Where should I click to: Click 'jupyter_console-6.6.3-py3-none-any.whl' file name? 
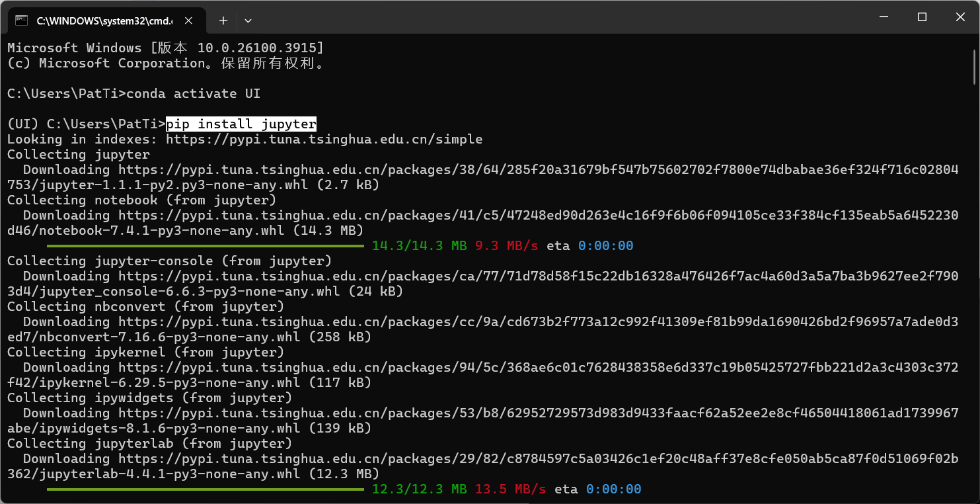(x=190, y=291)
